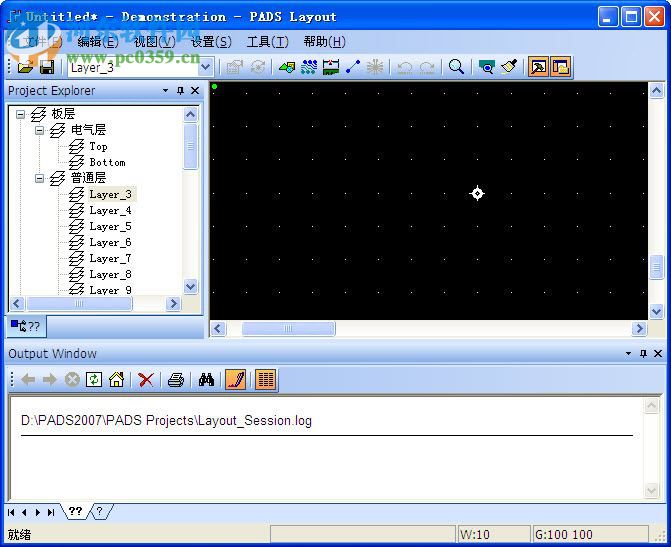Image resolution: width=671 pixels, height=547 pixels.
Task: Click canvas horizontal scrollbar thumb
Action: point(288,329)
